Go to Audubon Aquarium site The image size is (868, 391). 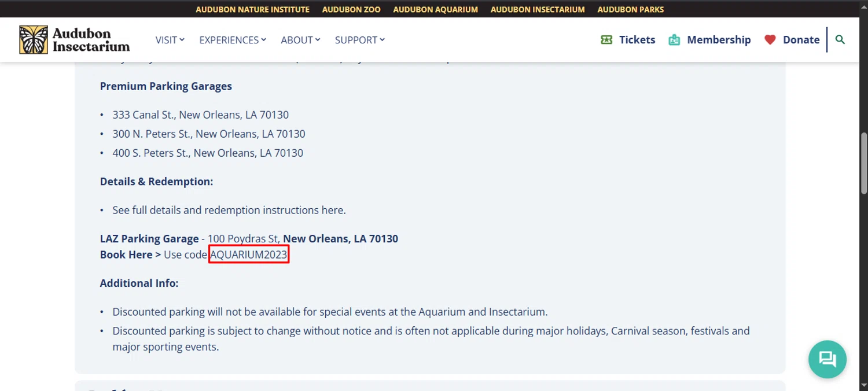pyautogui.click(x=436, y=9)
